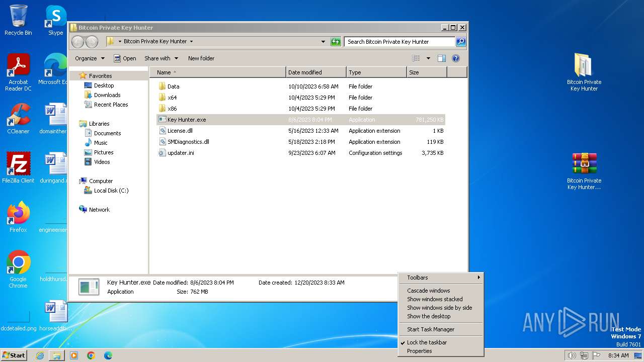Select Local Disk (C:) in navigation pane
The height and width of the screenshot is (362, 644).
[111, 191]
